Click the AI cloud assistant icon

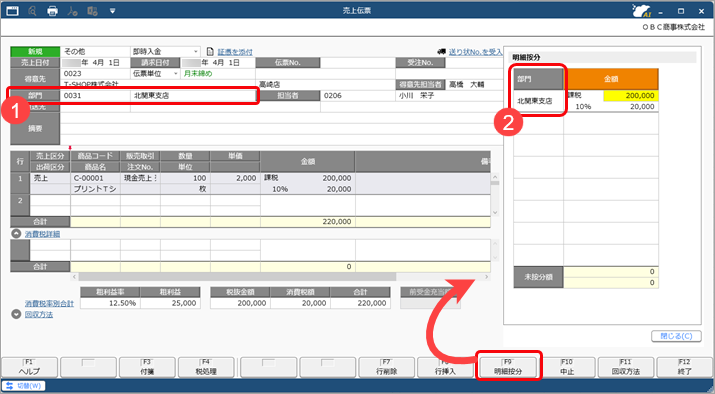click(641, 10)
